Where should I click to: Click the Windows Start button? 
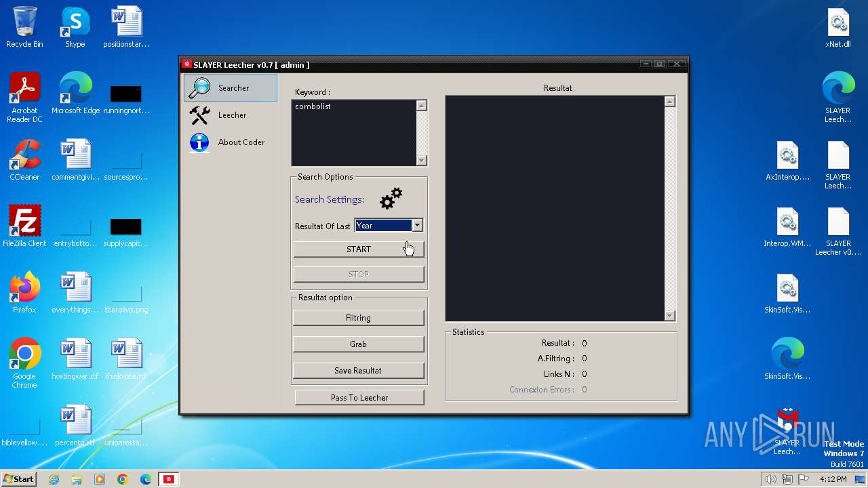pos(19,479)
